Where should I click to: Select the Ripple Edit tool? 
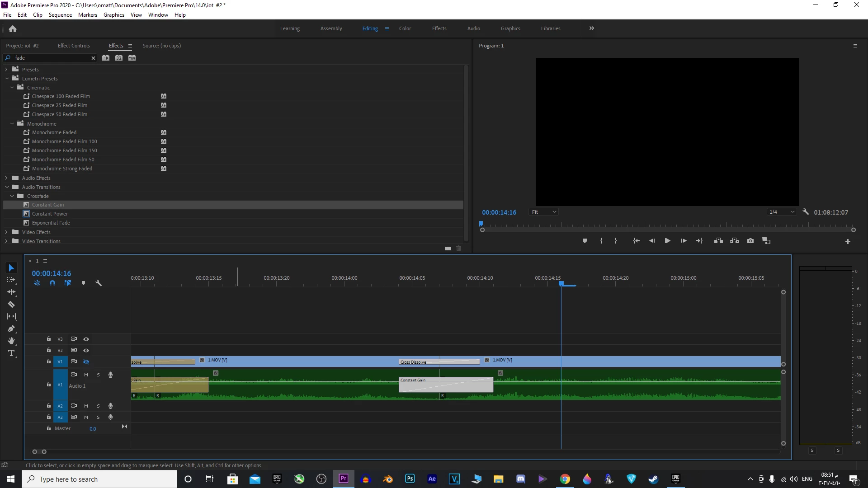[11, 292]
